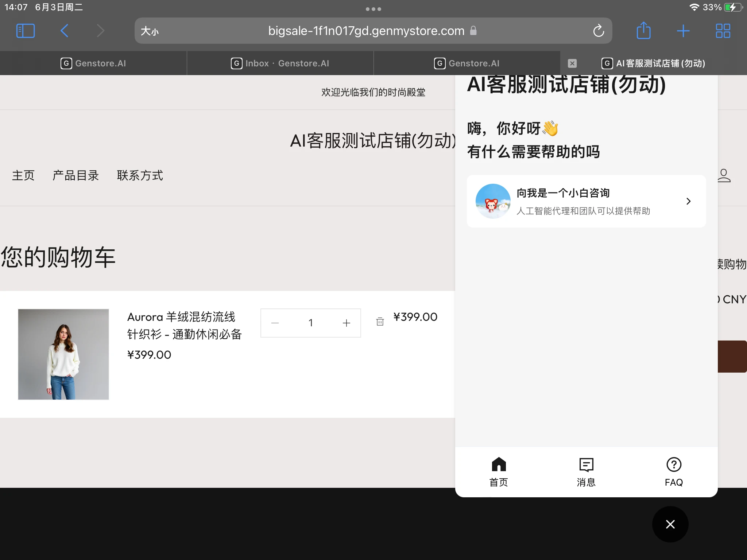This screenshot has height=560, width=747.
Task: Switch to the 消息 tab in chat
Action: click(586, 472)
